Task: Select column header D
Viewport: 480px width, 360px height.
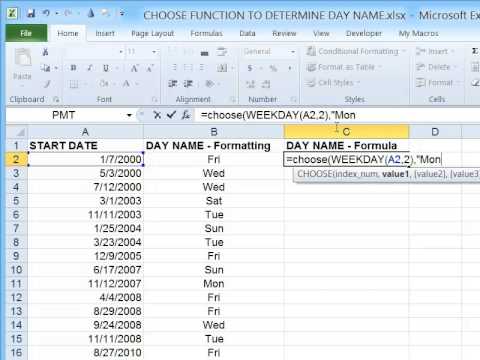Action: [435, 132]
